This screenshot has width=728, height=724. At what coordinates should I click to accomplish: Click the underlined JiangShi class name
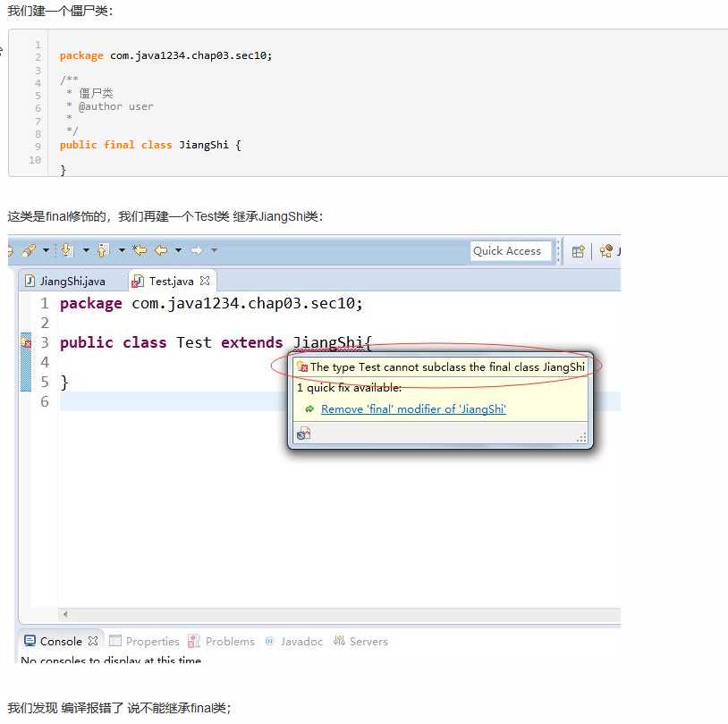(328, 343)
